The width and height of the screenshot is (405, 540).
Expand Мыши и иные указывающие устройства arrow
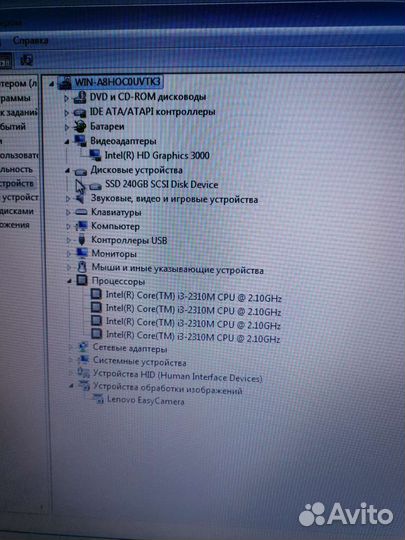(x=69, y=267)
